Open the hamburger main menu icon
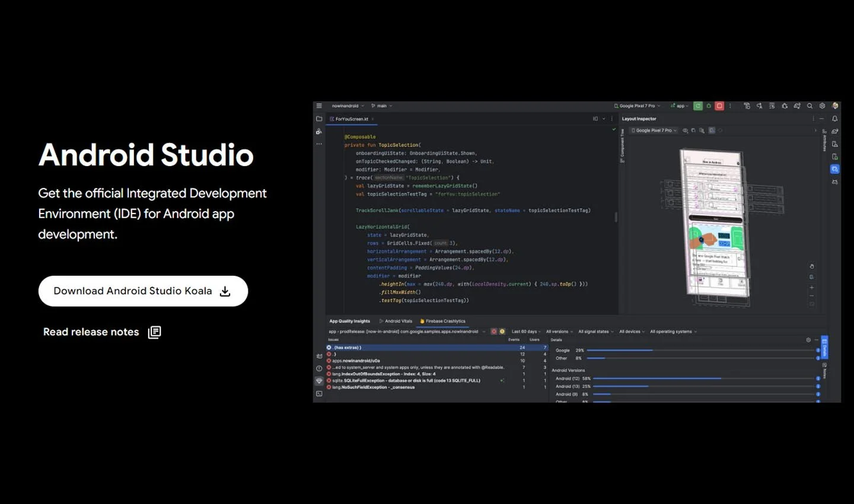The width and height of the screenshot is (854, 504). (x=319, y=106)
